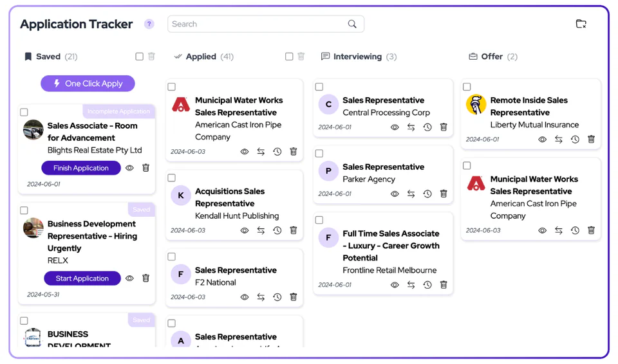This screenshot has width=618, height=364.
Task: Click the help question mark icon
Action: 149,24
